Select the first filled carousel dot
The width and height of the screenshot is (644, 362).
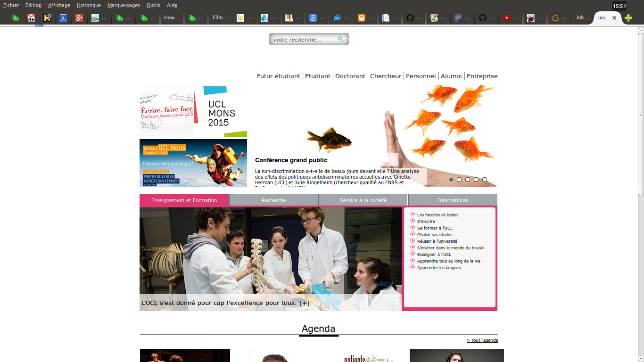tap(451, 180)
